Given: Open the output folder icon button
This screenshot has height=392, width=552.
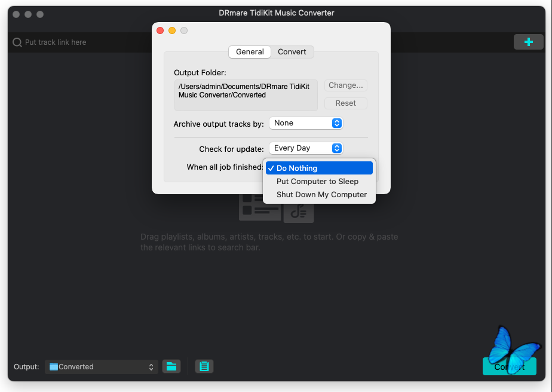Looking at the screenshot, I should pos(171,366).
